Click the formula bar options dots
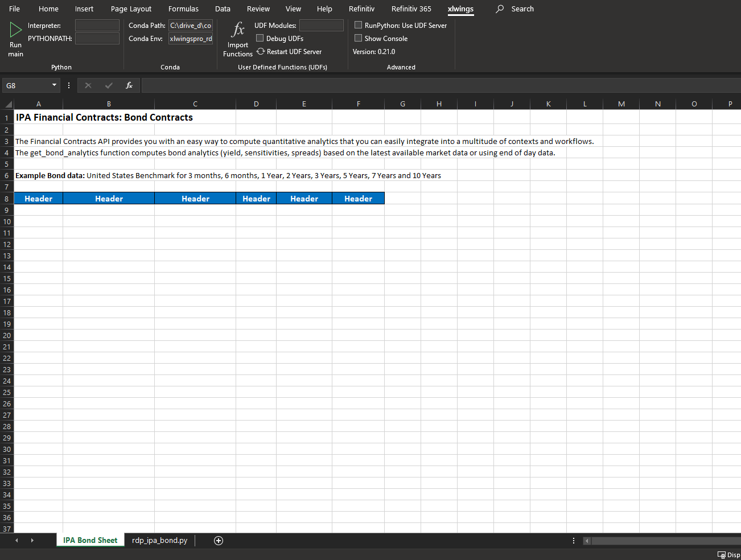The width and height of the screenshot is (741, 560). (69, 85)
